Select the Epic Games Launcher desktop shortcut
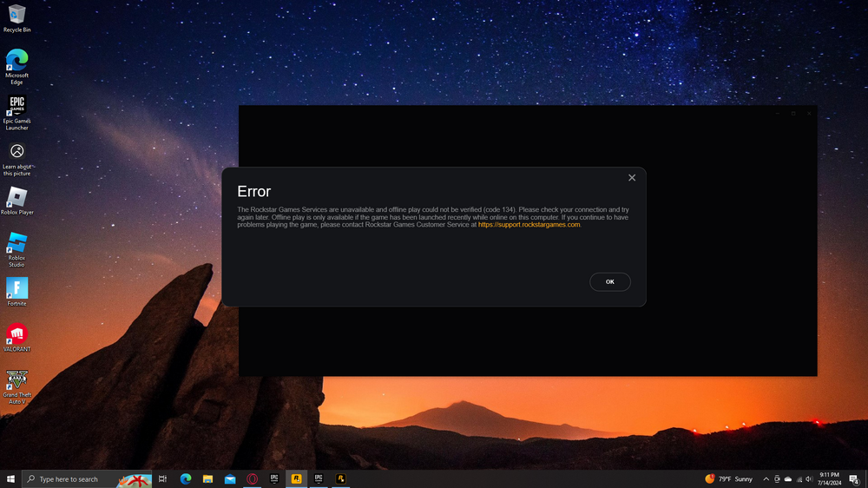The image size is (868, 488). [16, 112]
